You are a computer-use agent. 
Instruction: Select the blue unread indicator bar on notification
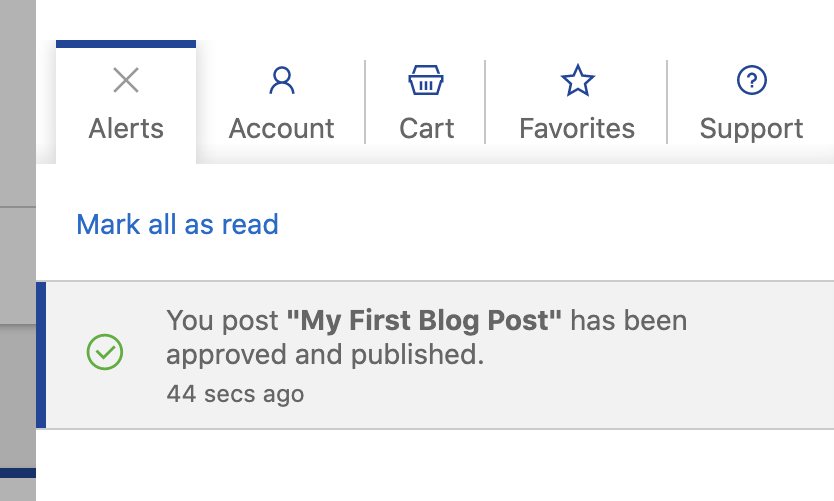click(41, 355)
